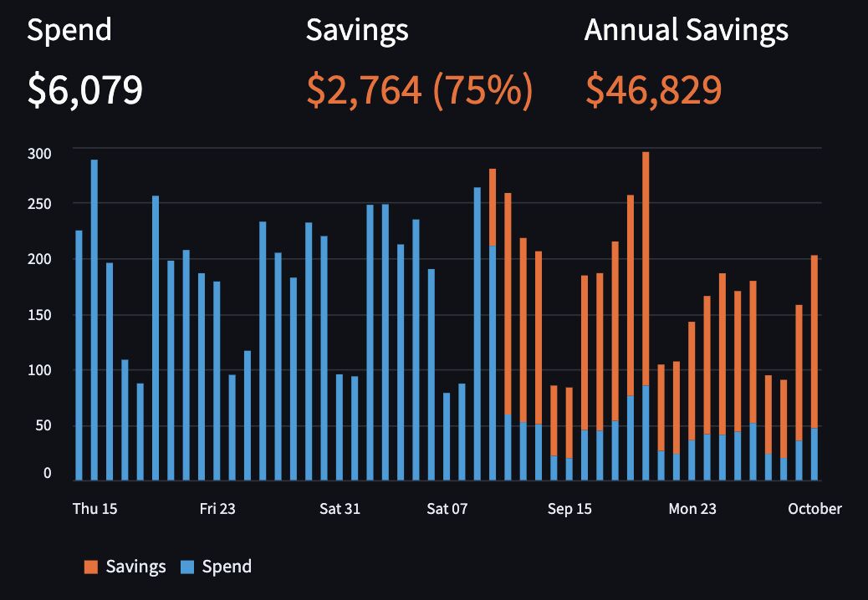This screenshot has height=600, width=868.
Task: Click the Sat 07 axis label
Action: coord(447,509)
